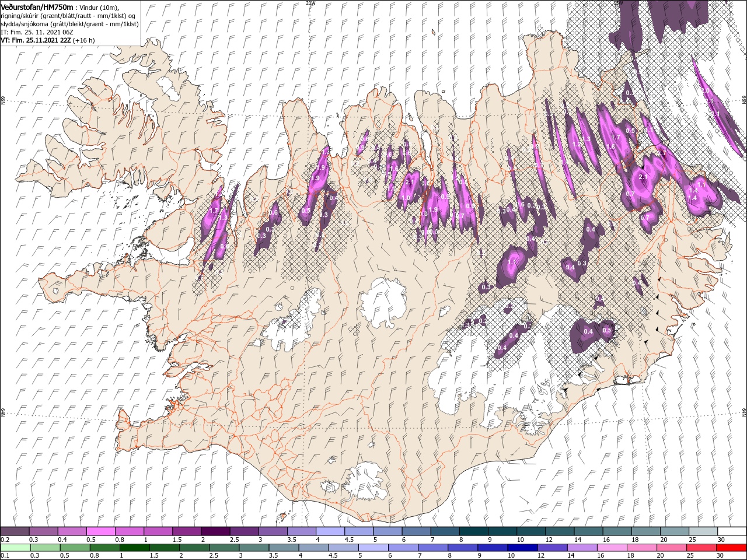
Task: Select the white 30 mm snow legend swatch
Action: [x=732, y=531]
